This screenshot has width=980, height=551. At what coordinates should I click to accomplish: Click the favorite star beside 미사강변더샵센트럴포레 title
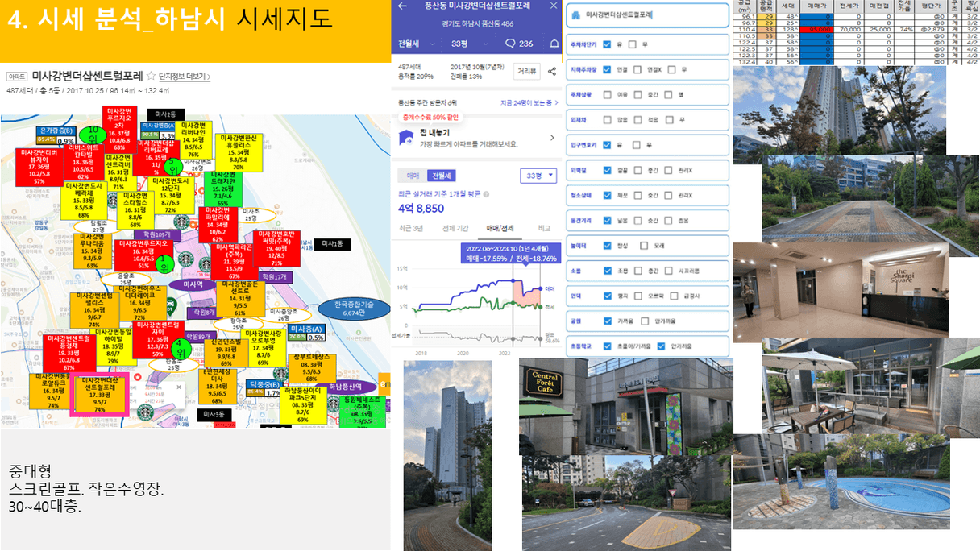151,76
